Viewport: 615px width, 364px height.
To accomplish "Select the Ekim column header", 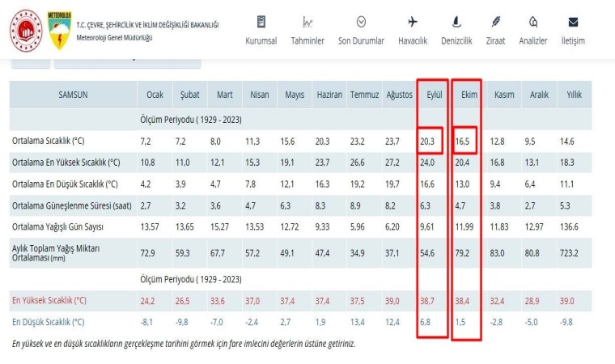I will point(469,95).
